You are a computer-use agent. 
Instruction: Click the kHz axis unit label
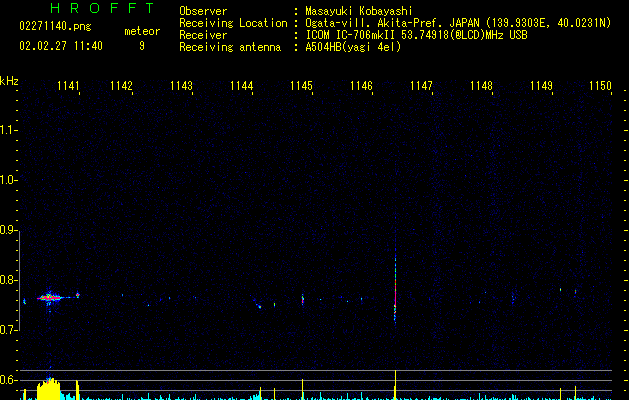9,81
